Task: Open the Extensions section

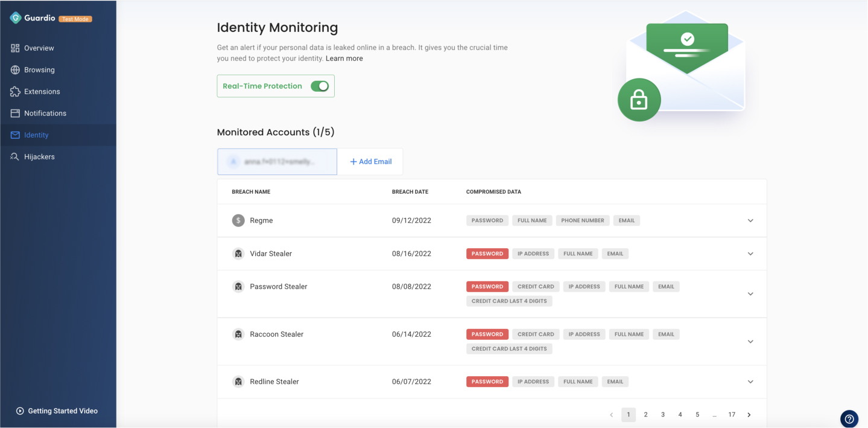Action: coord(58,92)
